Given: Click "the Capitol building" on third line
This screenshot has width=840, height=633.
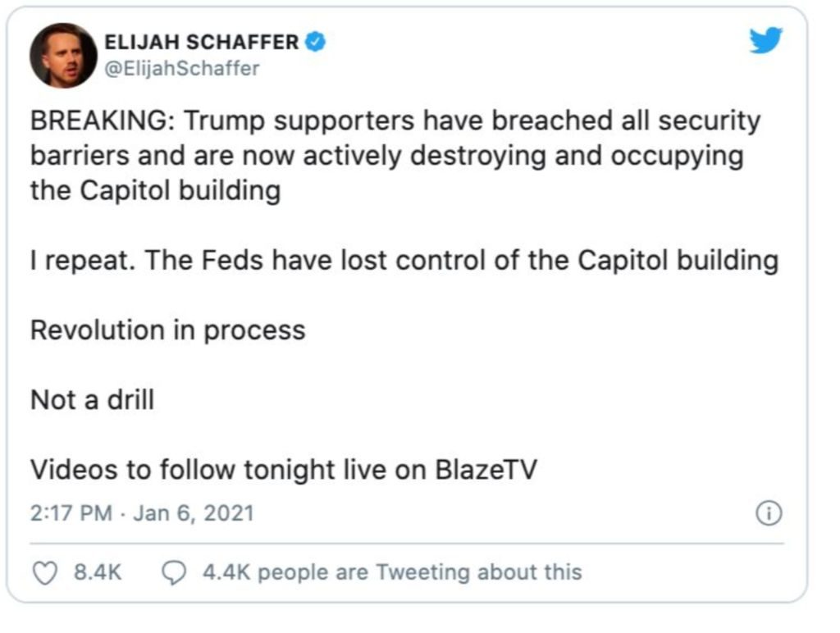Looking at the screenshot, I should coord(155,190).
